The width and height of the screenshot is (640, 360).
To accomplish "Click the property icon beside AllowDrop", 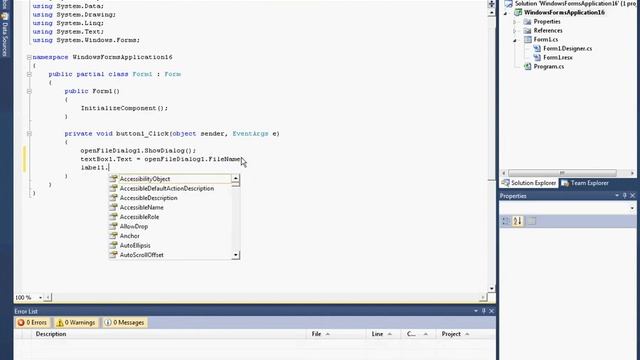I will click(113, 226).
